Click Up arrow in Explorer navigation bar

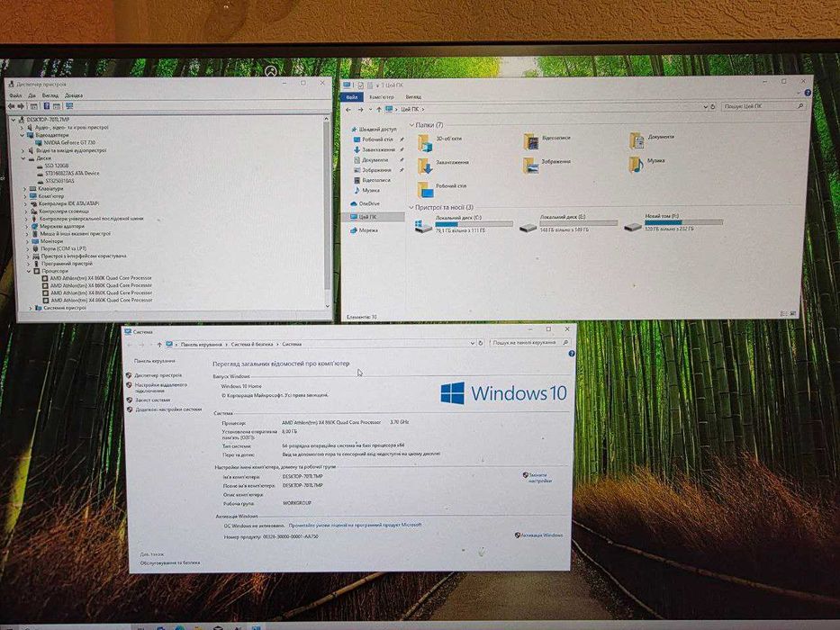[379, 109]
